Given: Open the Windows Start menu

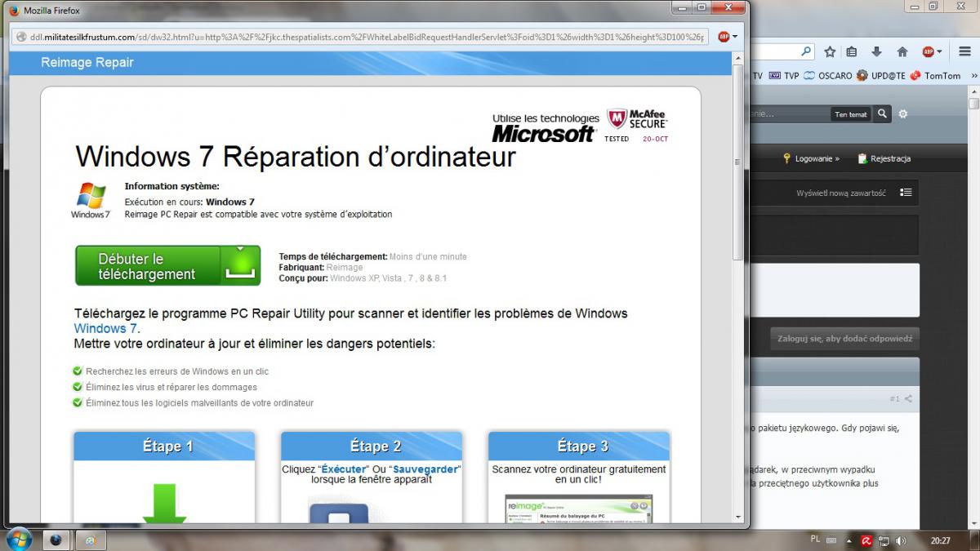Looking at the screenshot, I should tap(19, 540).
